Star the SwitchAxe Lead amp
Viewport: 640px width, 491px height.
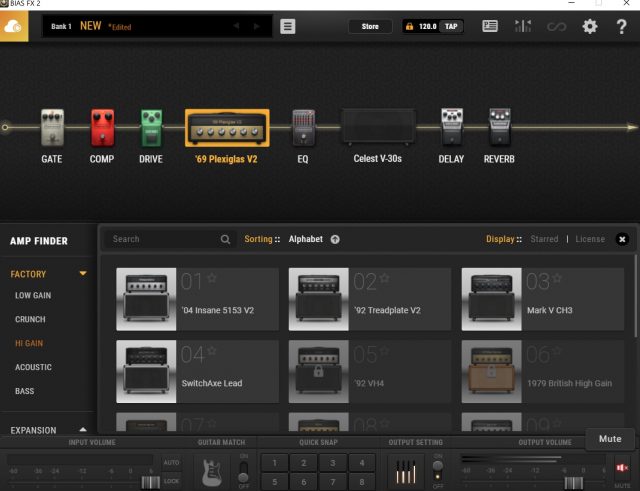tap(212, 351)
